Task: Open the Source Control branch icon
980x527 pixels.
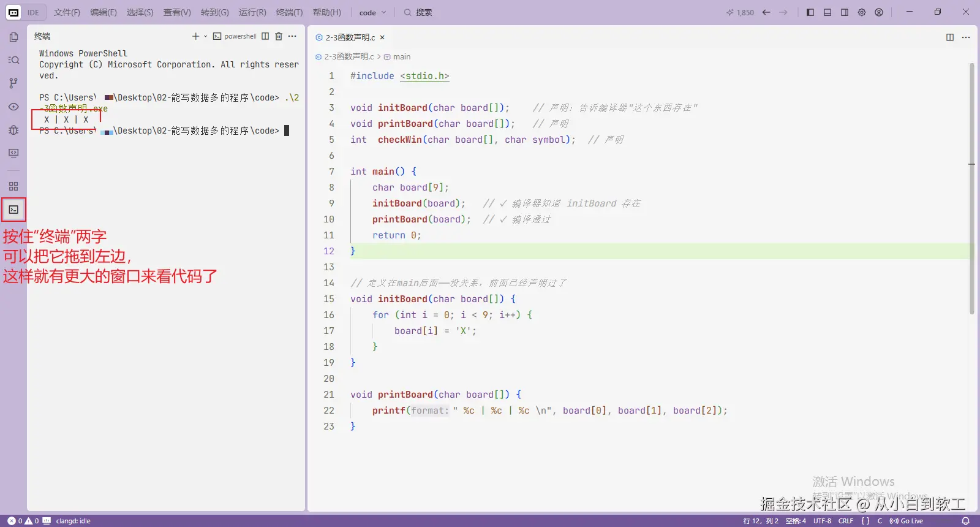Action: [13, 83]
